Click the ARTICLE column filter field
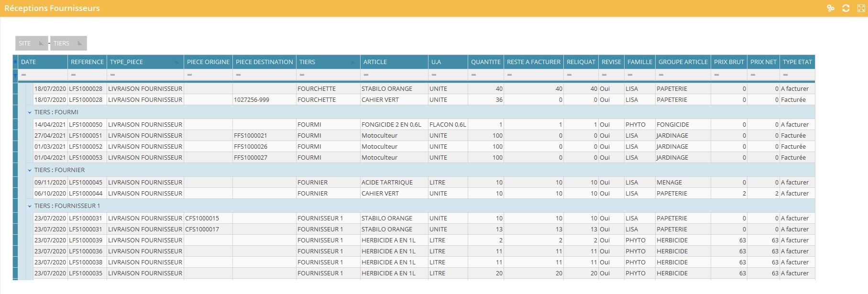The width and height of the screenshot is (868, 294). (397, 75)
